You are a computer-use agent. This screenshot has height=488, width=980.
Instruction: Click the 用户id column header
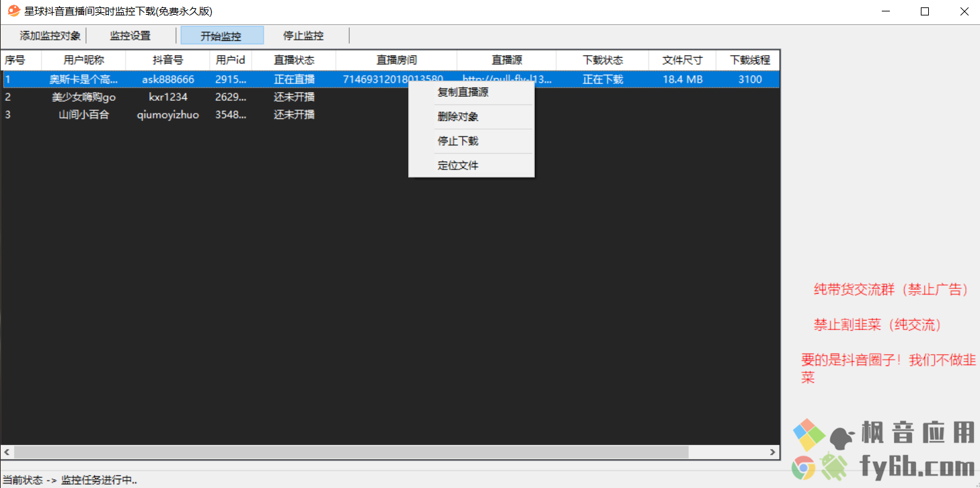[231, 60]
